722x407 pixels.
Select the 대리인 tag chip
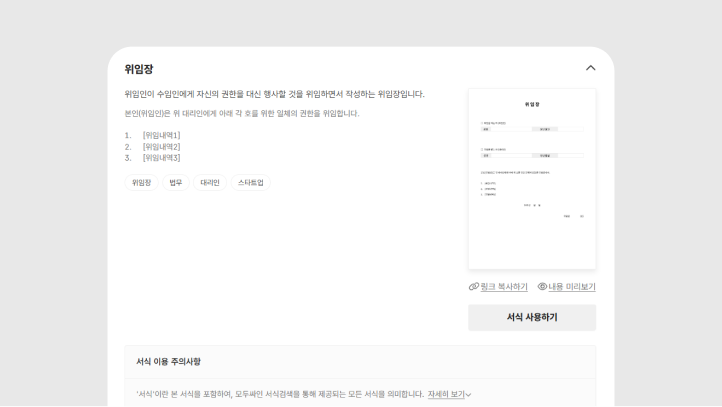point(210,183)
